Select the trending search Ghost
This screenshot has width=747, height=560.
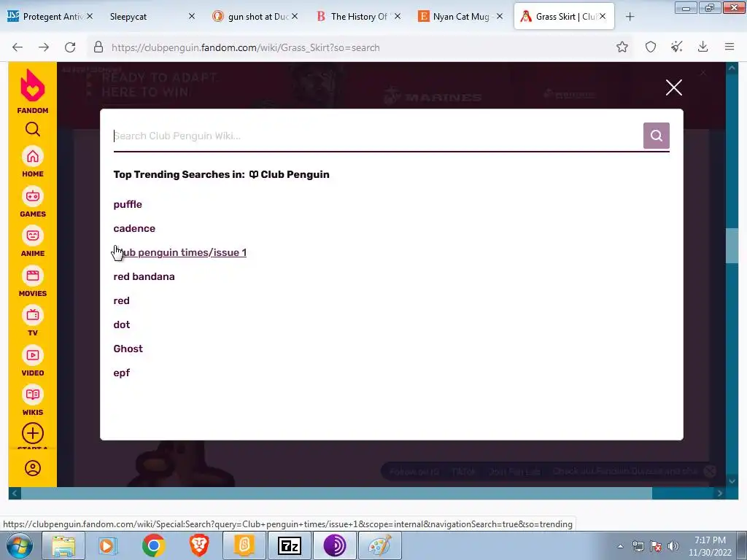click(128, 349)
